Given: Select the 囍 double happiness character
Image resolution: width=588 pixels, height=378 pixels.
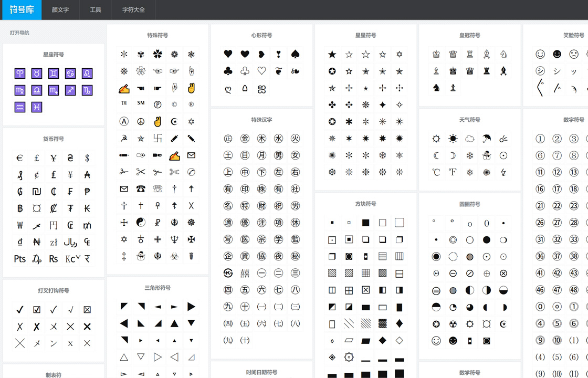Looking at the screenshot, I should [245, 274].
